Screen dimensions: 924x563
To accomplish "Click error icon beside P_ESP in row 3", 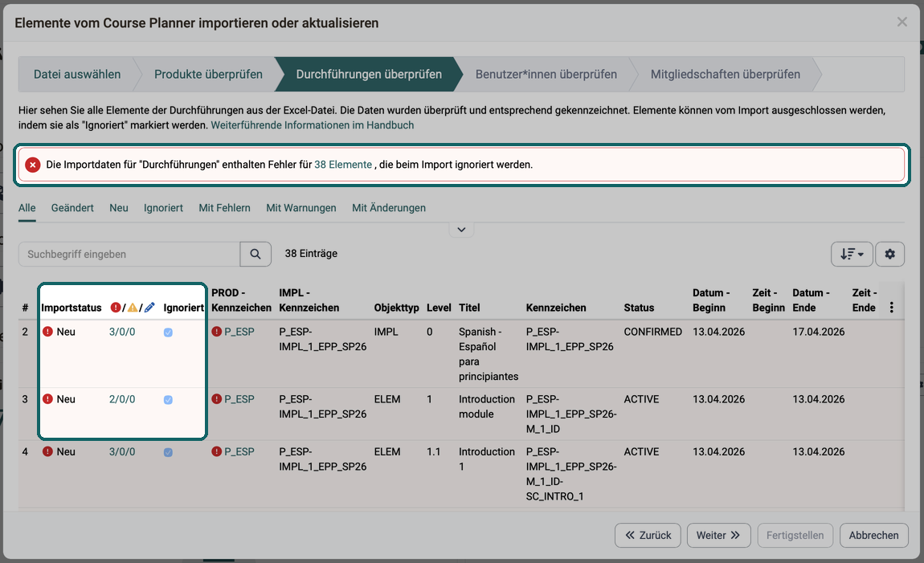I will point(216,399).
